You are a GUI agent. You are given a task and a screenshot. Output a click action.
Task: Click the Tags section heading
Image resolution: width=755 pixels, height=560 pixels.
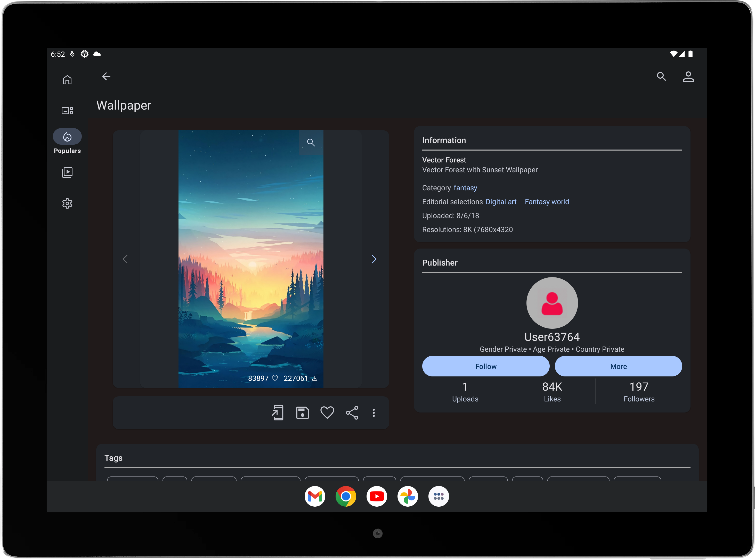click(113, 458)
